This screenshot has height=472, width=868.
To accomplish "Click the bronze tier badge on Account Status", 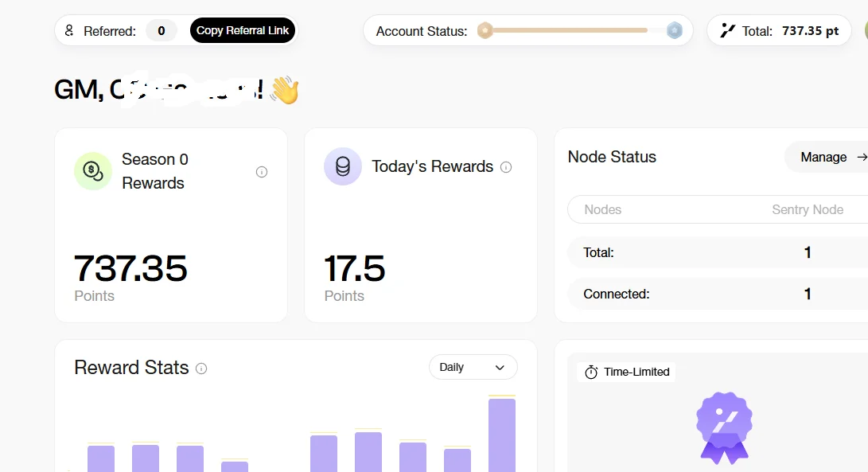I will [x=485, y=30].
